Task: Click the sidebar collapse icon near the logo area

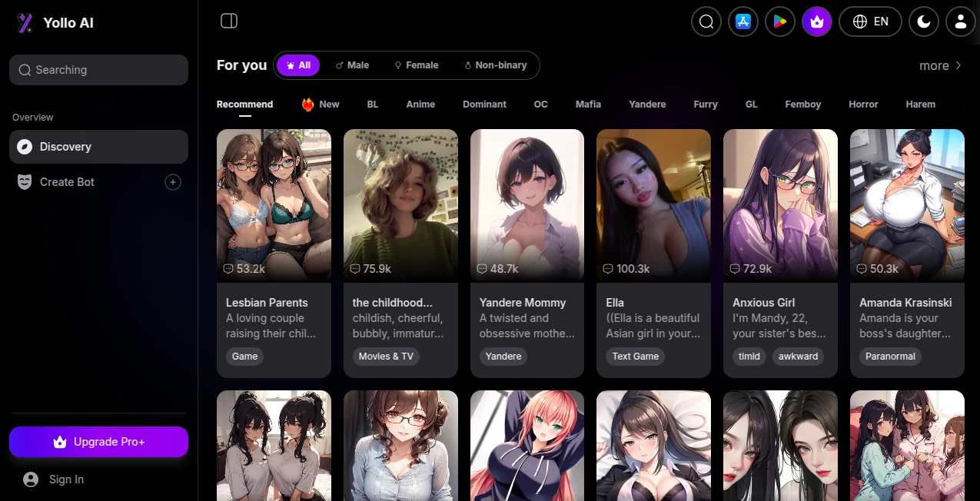Action: (x=228, y=21)
